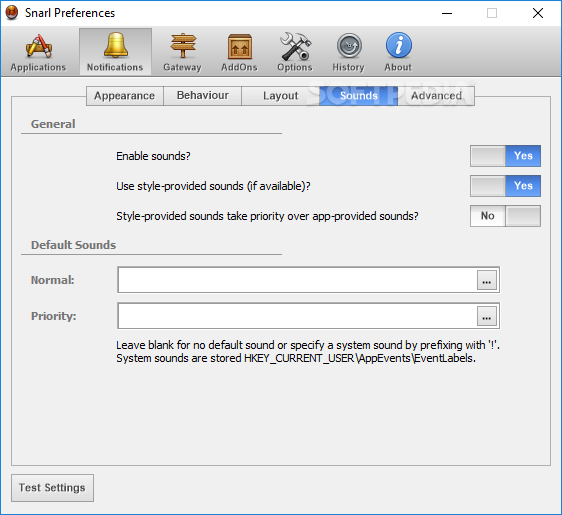Click the 'General' section heading
562x515 pixels.
(53, 124)
